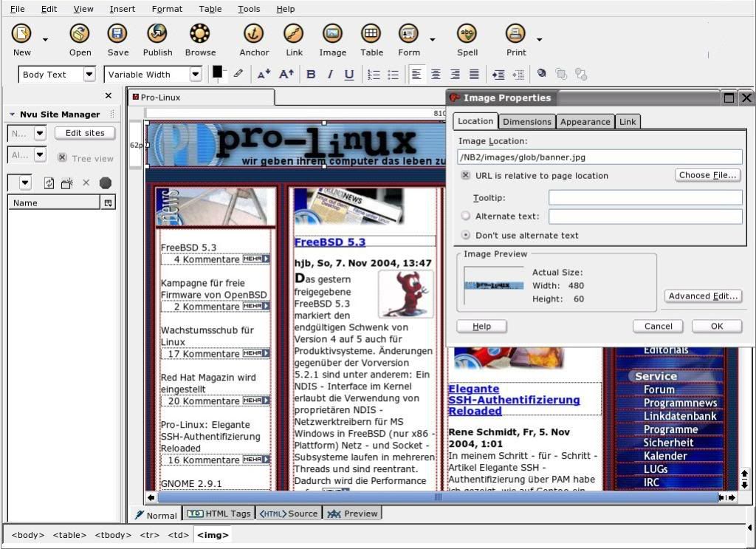Click Choose File button
Image resolution: width=756 pixels, height=549 pixels.
[707, 175]
